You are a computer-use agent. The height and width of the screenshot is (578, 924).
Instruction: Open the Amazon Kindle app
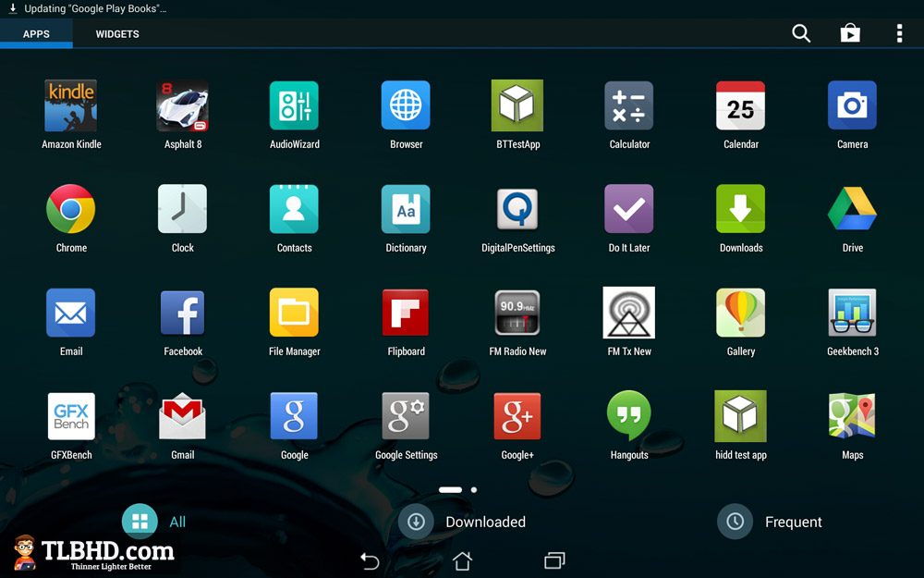point(71,106)
